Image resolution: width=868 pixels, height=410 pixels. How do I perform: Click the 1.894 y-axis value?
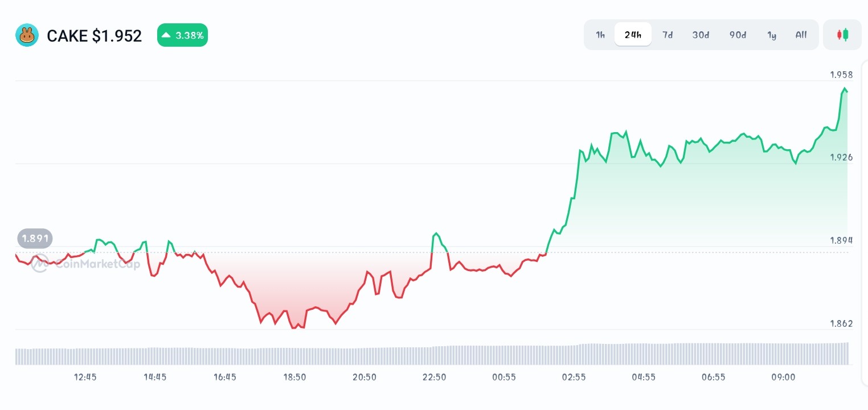[841, 240]
